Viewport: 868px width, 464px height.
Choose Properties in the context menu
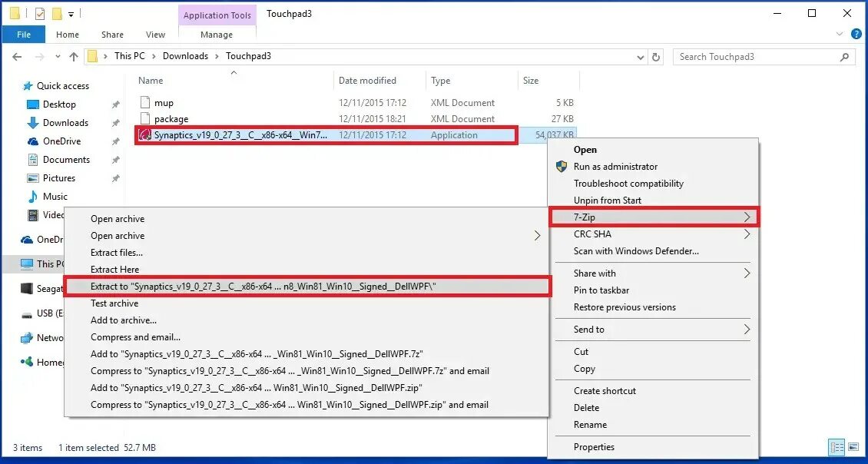[x=594, y=447]
